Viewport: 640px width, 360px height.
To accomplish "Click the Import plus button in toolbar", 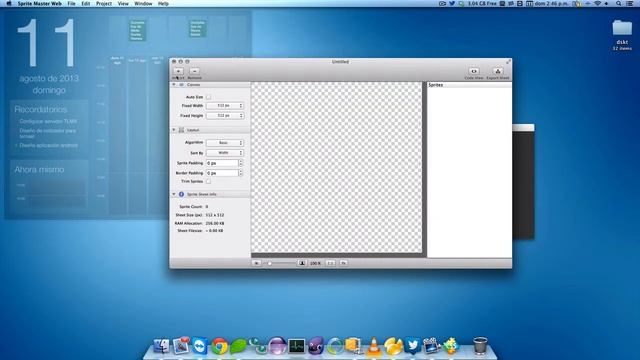I will click(178, 71).
